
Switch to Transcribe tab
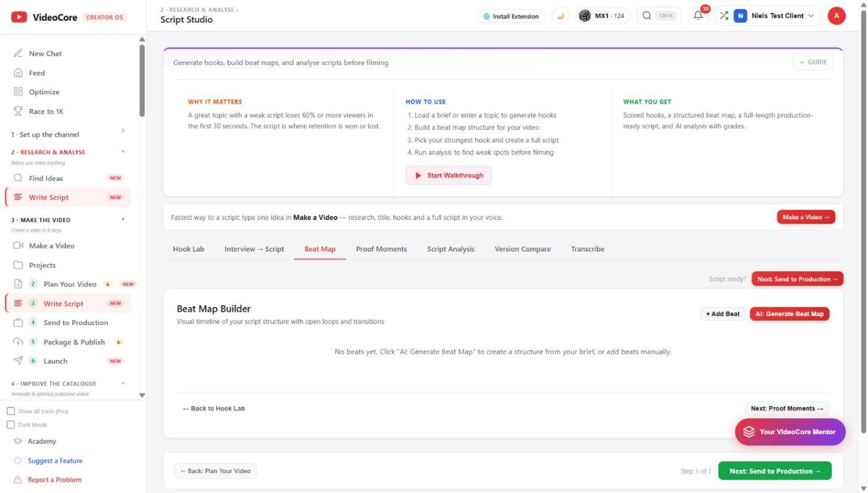(x=587, y=249)
